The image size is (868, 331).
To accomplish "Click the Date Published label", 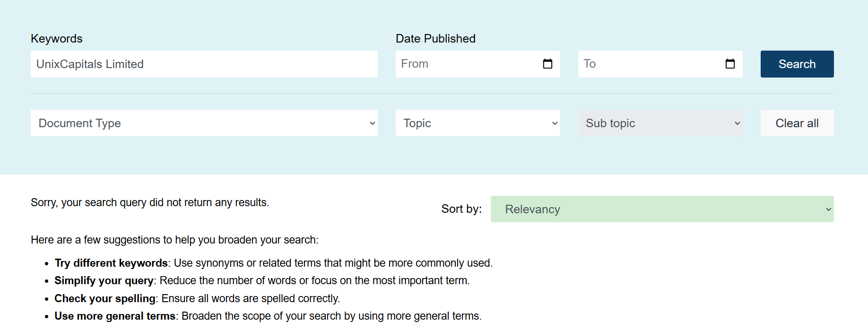I will click(x=435, y=39).
